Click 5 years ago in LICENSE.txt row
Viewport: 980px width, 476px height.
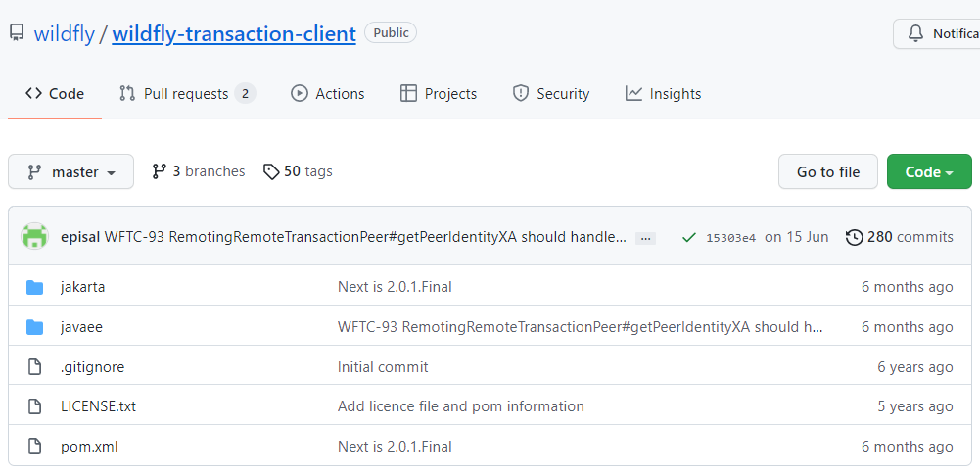coord(915,406)
